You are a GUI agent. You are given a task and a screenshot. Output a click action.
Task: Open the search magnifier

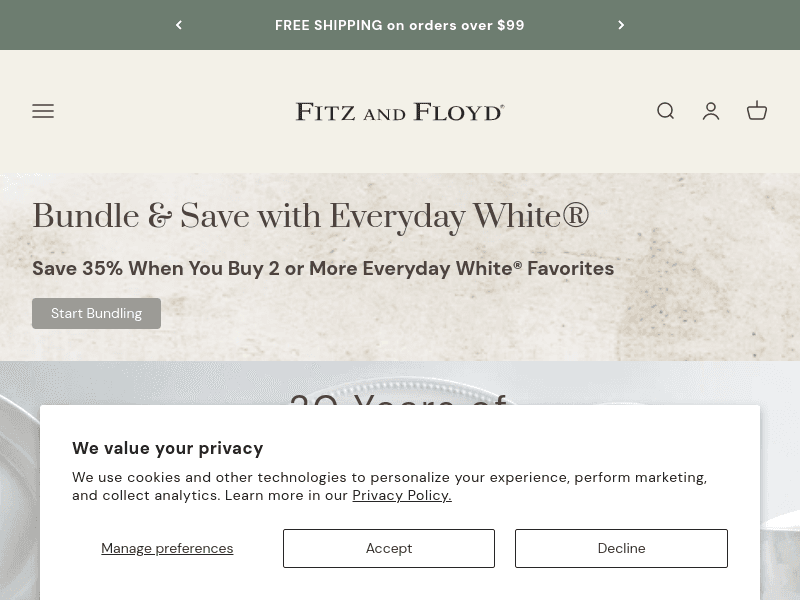[x=666, y=111]
